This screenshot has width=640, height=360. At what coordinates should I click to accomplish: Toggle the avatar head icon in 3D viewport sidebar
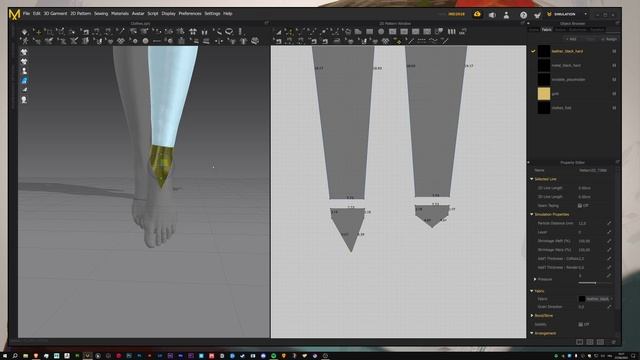[24, 100]
